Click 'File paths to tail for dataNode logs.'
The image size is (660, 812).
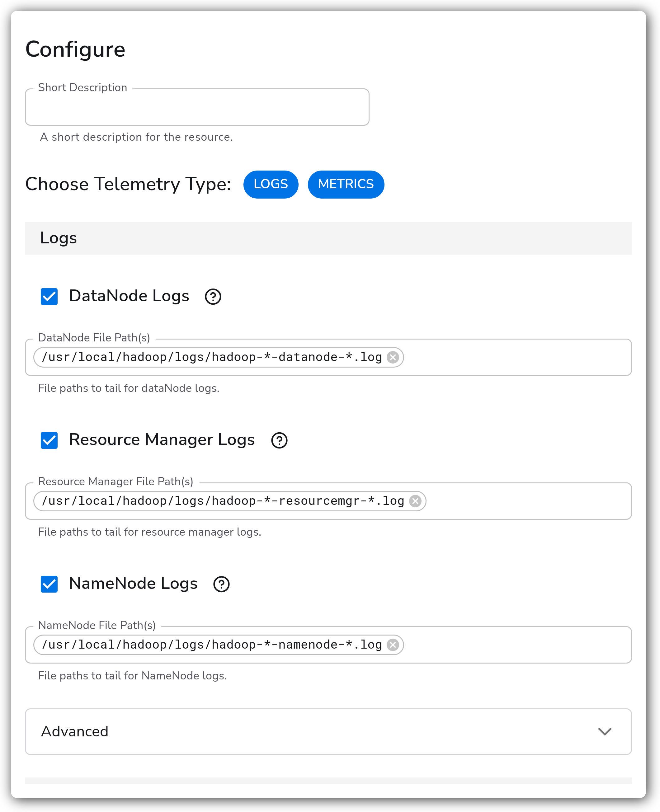click(x=129, y=388)
